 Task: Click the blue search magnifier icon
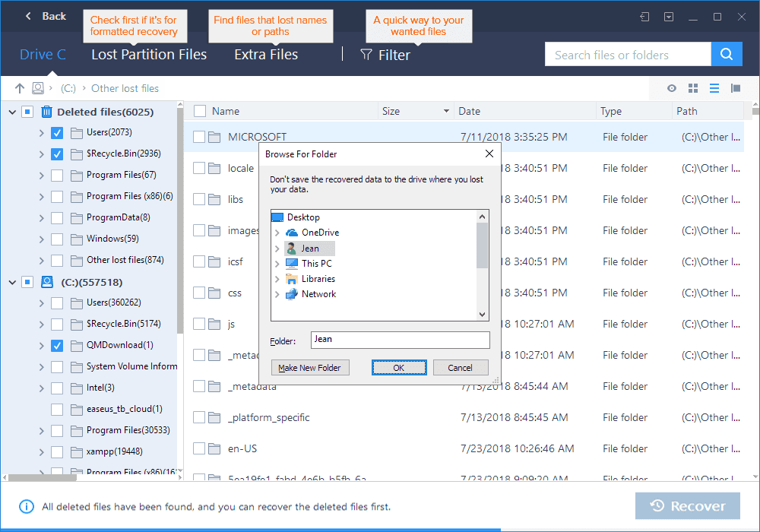[x=727, y=54]
